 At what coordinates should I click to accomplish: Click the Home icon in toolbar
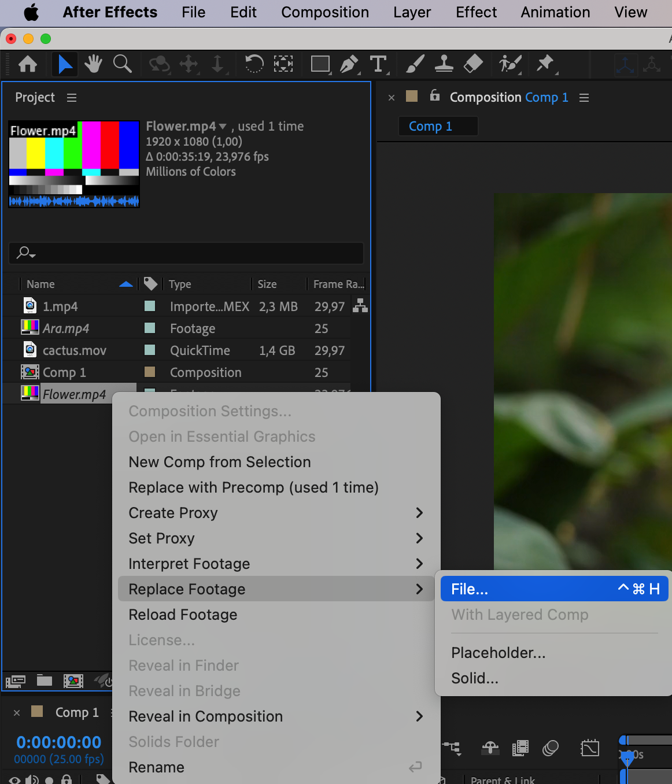point(28,64)
